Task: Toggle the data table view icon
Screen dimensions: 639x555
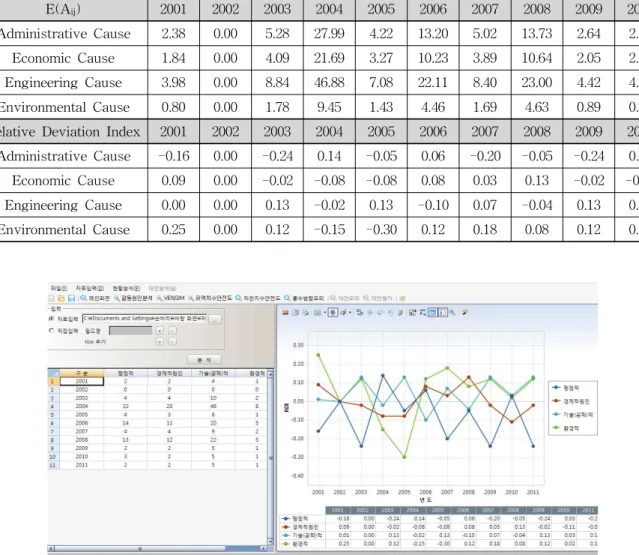Action: click(x=432, y=313)
